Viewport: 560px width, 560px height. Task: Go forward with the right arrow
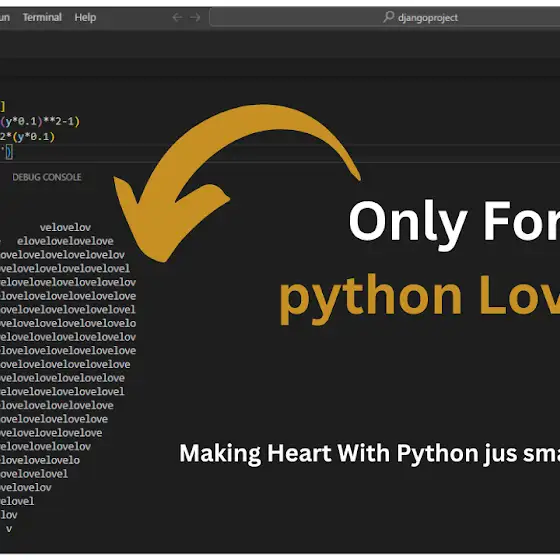[195, 17]
